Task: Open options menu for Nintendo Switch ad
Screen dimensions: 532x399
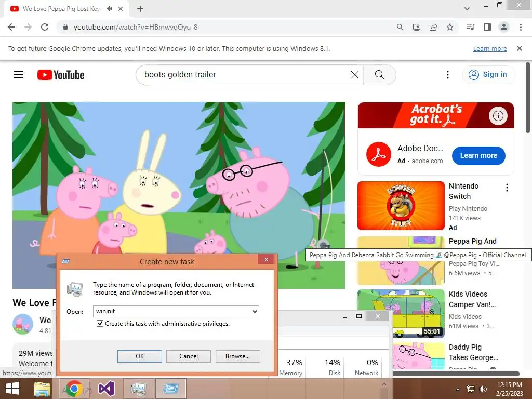Action: tap(507, 188)
